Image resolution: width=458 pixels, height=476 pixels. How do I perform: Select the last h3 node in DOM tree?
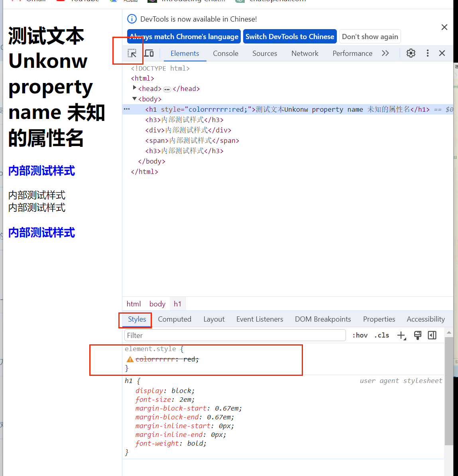point(184,151)
